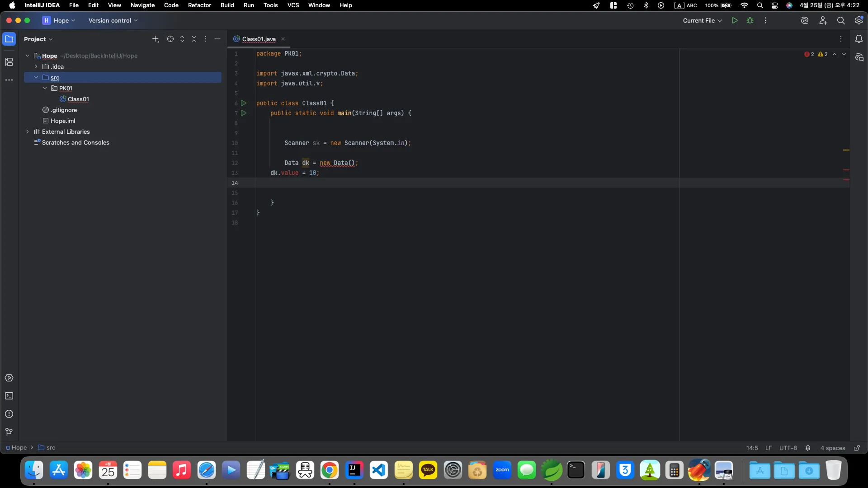The image size is (868, 488).
Task: Click line position 14:5 in status bar
Action: 752,448
